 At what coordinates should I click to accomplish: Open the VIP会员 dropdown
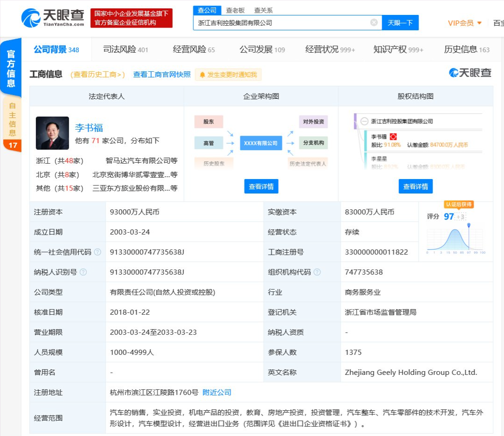(x=464, y=23)
